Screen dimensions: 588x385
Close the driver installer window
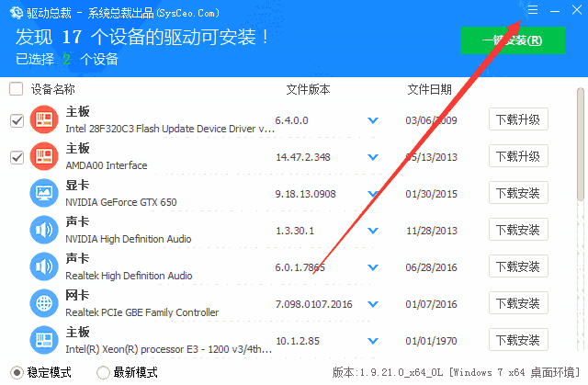pos(577,10)
